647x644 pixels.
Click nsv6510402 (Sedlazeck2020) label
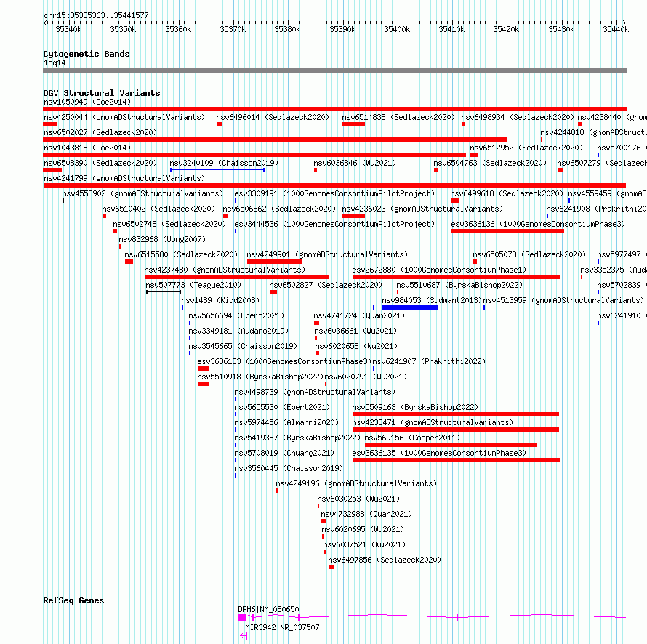158,209
